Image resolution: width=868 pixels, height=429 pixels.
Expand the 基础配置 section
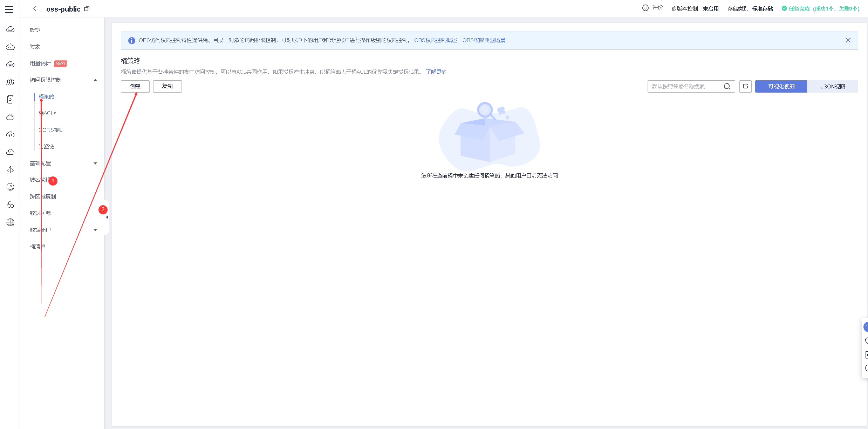point(95,163)
